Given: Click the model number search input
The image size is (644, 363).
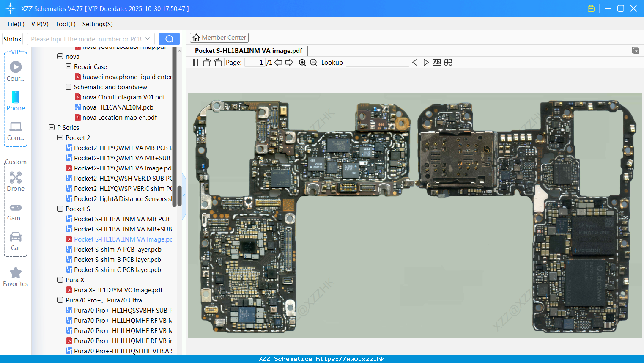Looking at the screenshot, I should tap(86, 39).
